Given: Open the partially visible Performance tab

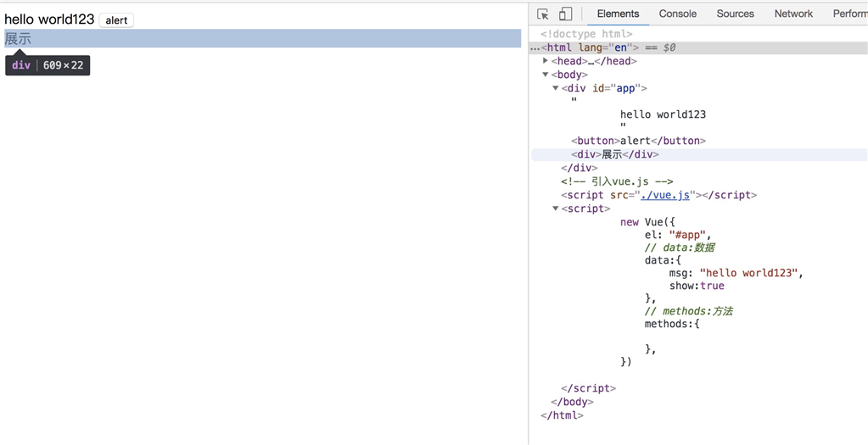Looking at the screenshot, I should click(x=849, y=14).
